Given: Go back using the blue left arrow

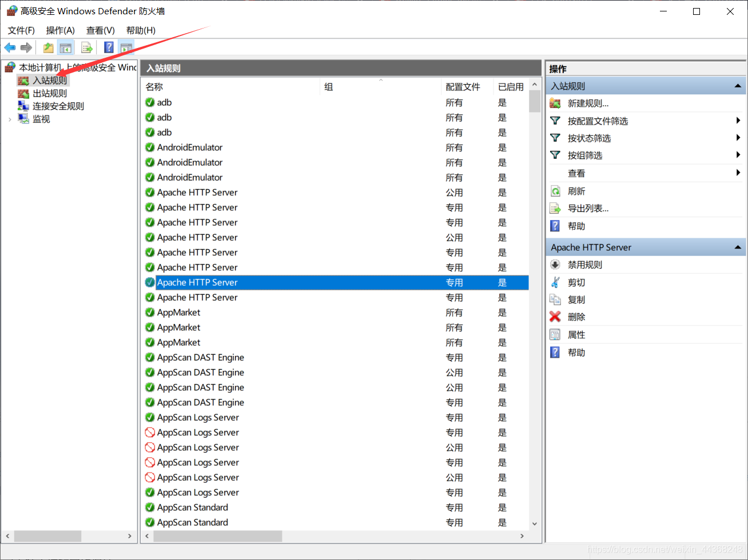Looking at the screenshot, I should tap(10, 47).
